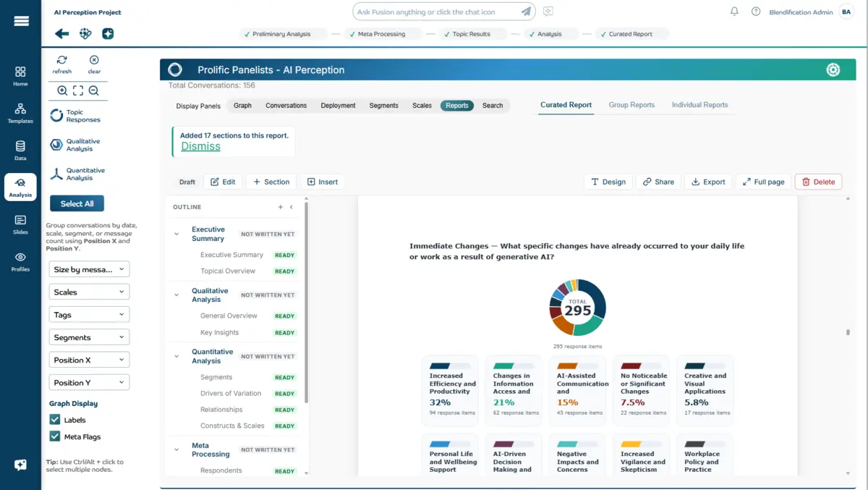This screenshot has height=490, width=868.
Task: Open Individual Reports tab
Action: 699,105
